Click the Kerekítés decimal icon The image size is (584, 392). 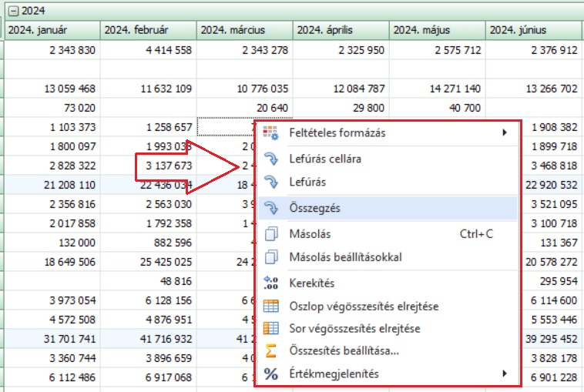tap(270, 283)
